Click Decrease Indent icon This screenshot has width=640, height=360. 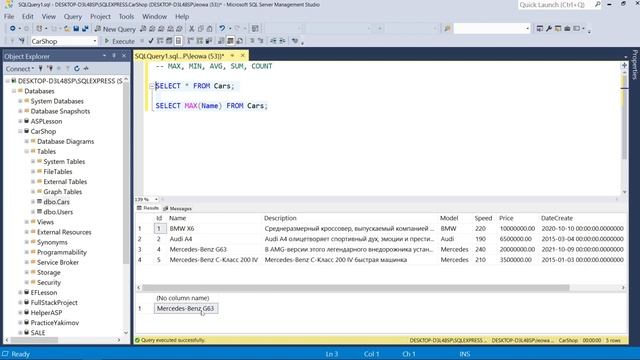pos(273,41)
